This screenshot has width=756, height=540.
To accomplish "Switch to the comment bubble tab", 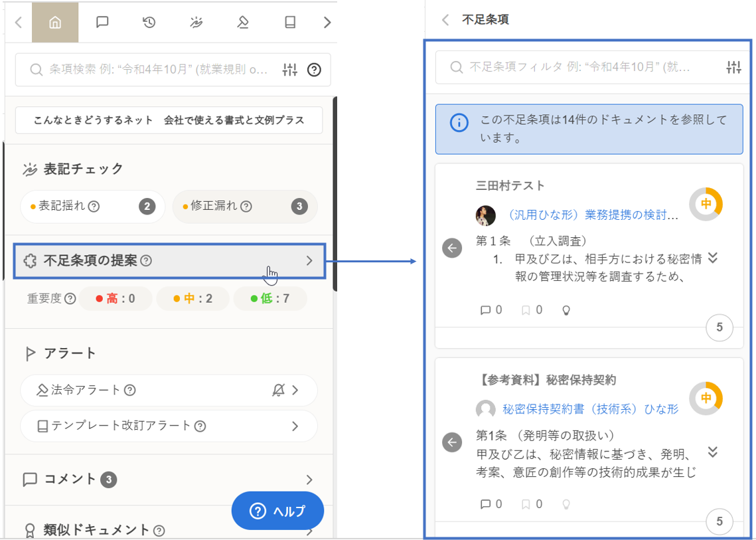I will pos(102,23).
